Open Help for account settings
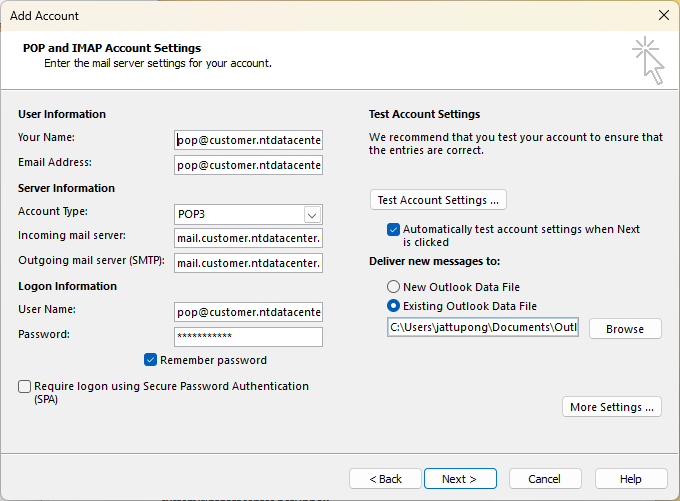The height and width of the screenshot is (501, 680). click(x=630, y=479)
